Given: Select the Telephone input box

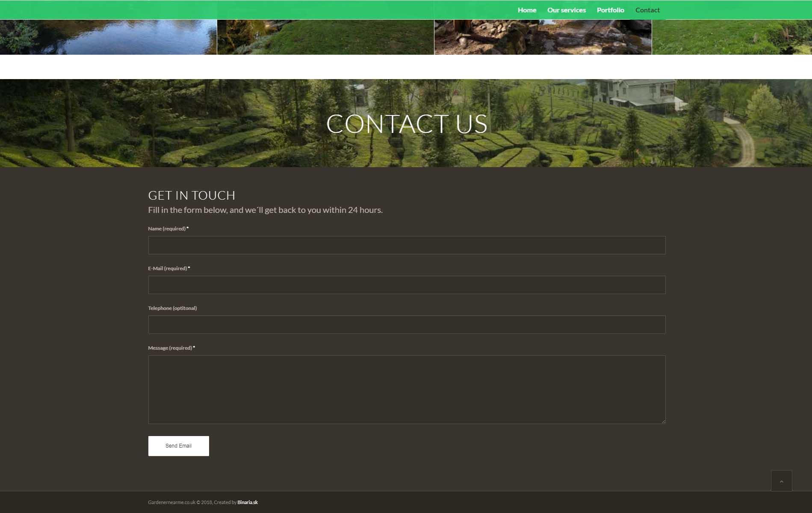Looking at the screenshot, I should coord(406,325).
